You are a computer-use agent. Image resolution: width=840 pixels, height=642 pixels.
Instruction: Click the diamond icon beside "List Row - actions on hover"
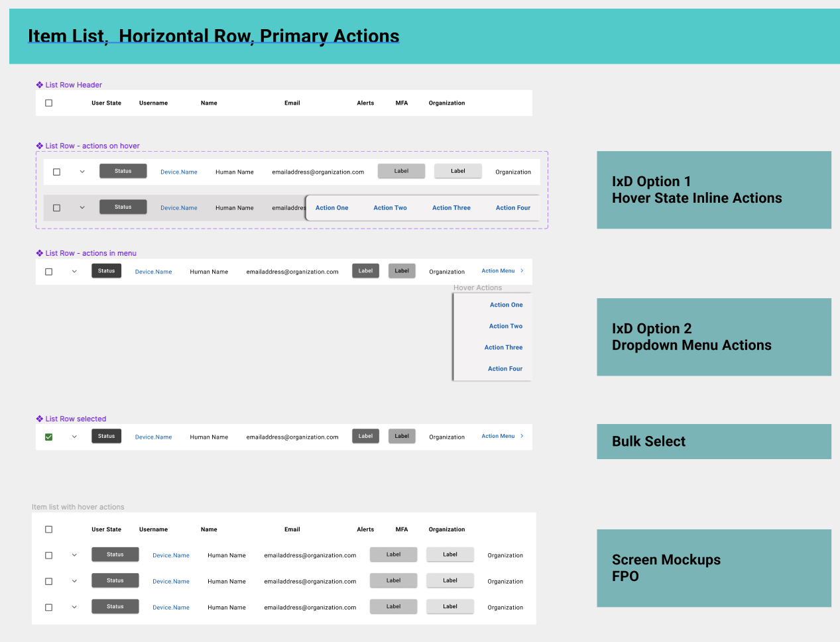[x=40, y=146]
